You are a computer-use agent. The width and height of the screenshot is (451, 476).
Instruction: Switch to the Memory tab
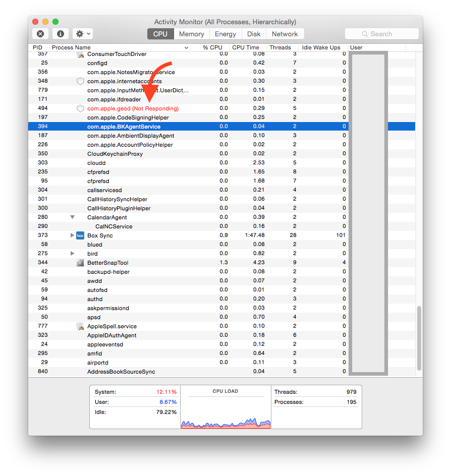191,34
